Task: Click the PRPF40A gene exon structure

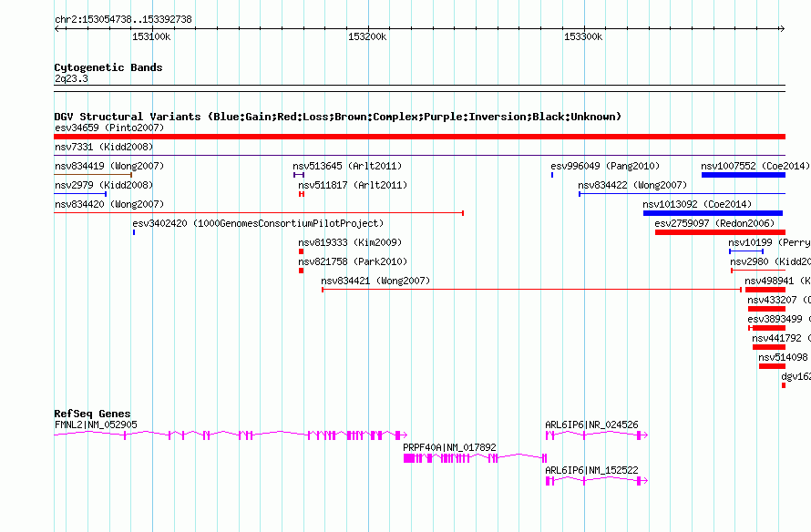Action: click(x=475, y=458)
